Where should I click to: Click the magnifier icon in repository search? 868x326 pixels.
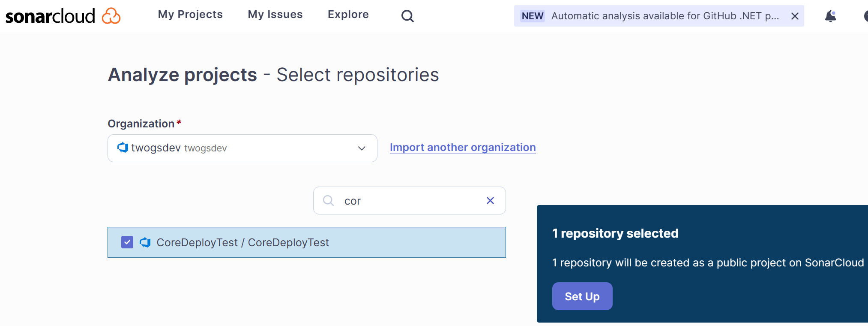point(328,201)
